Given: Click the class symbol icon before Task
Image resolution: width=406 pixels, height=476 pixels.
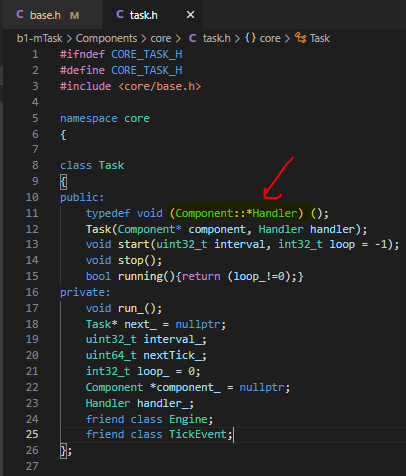Looking at the screenshot, I should 300,38.
